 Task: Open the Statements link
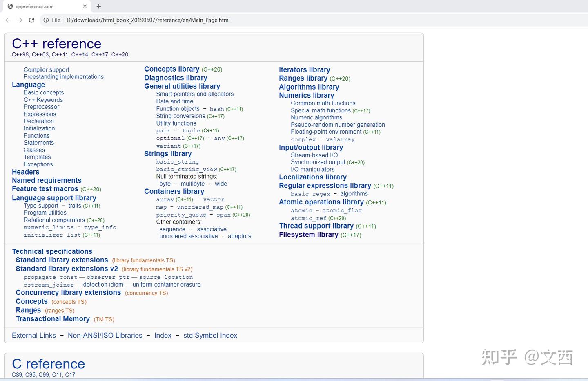(x=39, y=143)
